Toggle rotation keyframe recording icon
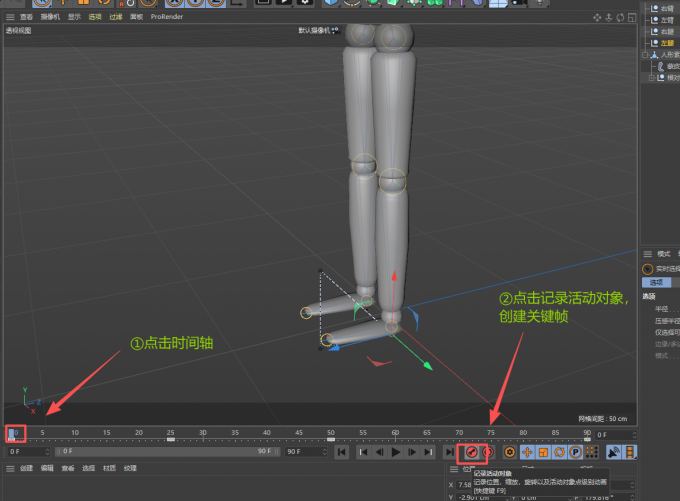This screenshot has width=680, height=501. pos(560,452)
